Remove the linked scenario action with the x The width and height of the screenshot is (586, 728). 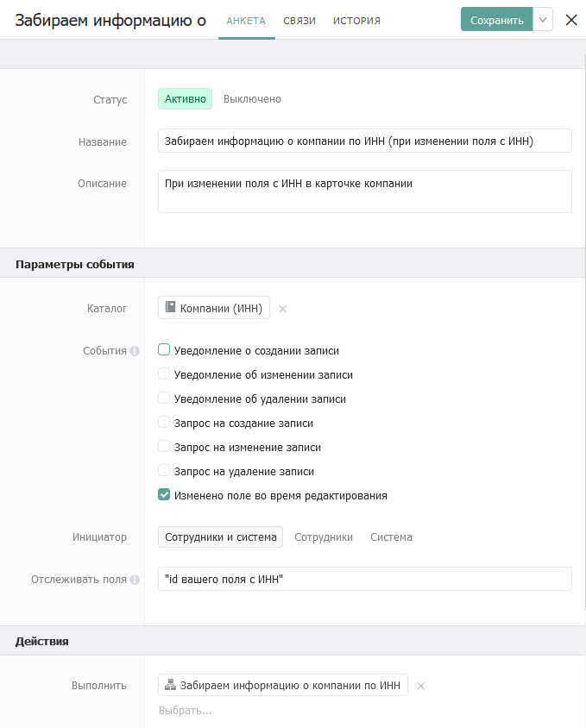pyautogui.click(x=421, y=686)
